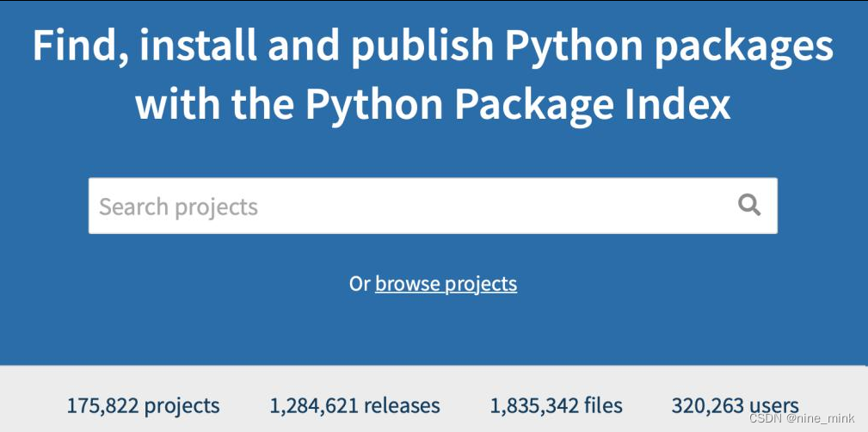Viewport: 868px width, 432px height.
Task: Click the '320,263 users' statistic
Action: tap(736, 405)
